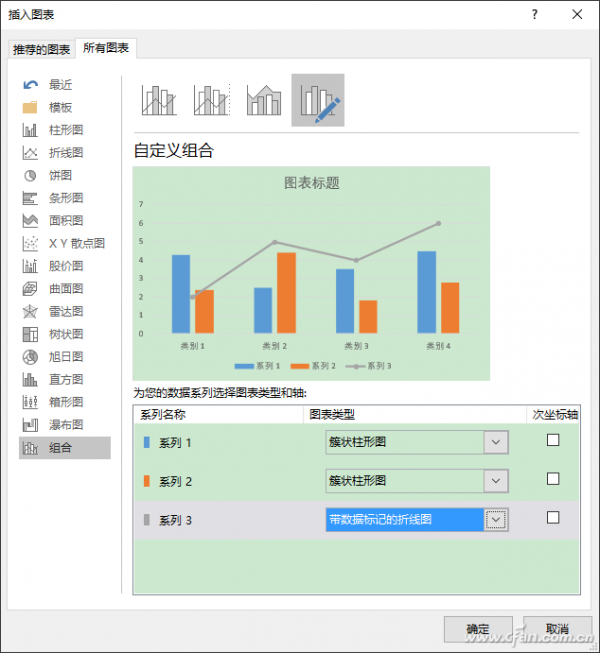The width and height of the screenshot is (600, 653).
Task: Enable secondary axis for 系列 2
Action: click(x=553, y=479)
